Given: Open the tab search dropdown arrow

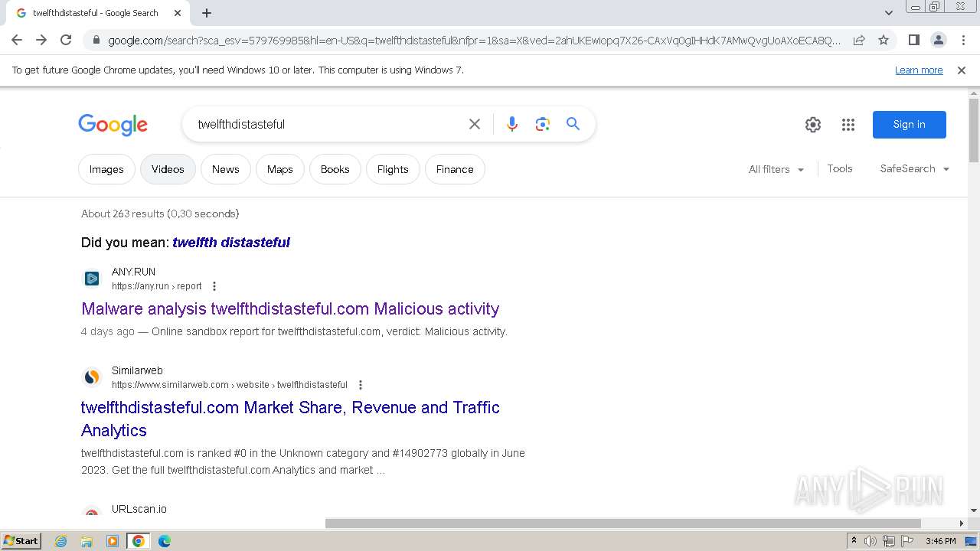Looking at the screenshot, I should (889, 12).
